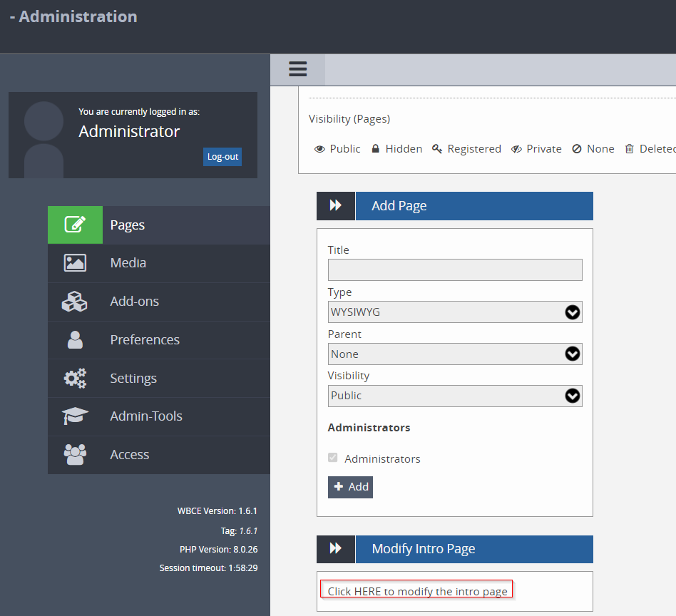The height and width of the screenshot is (616, 676).
Task: Click the Log-out button
Action: pos(222,156)
